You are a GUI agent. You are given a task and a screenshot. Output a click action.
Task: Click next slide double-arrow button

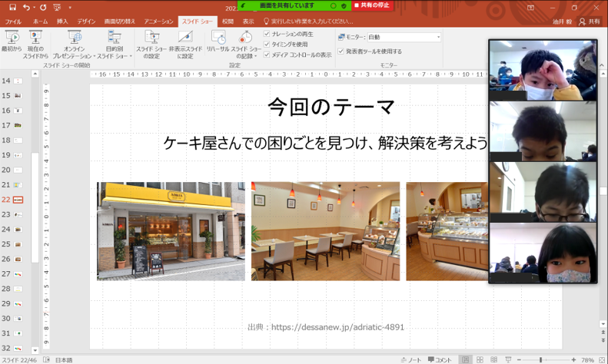[603, 340]
